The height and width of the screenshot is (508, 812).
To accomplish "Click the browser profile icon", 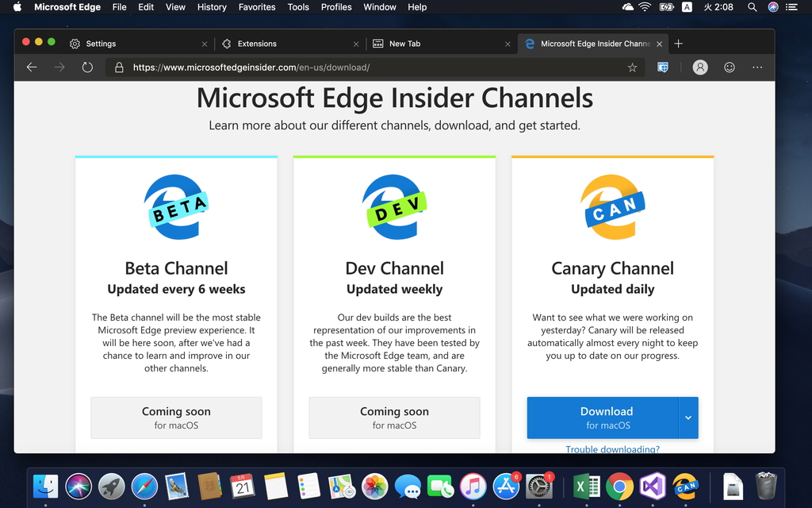I will click(700, 67).
